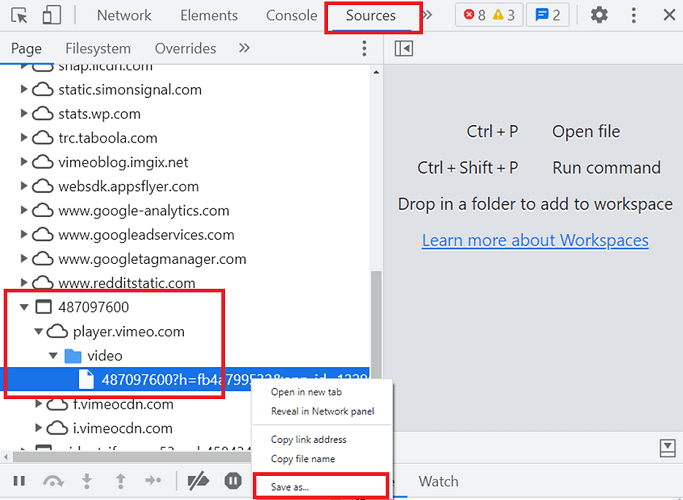Select trc.taboola.com label
This screenshot has height=500, width=683.
pyautogui.click(x=108, y=138)
